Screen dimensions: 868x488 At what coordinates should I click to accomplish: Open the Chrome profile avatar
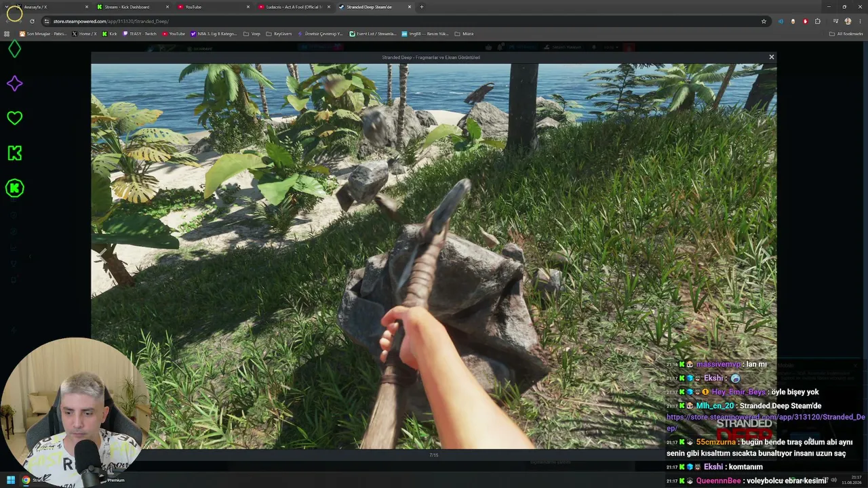point(848,21)
